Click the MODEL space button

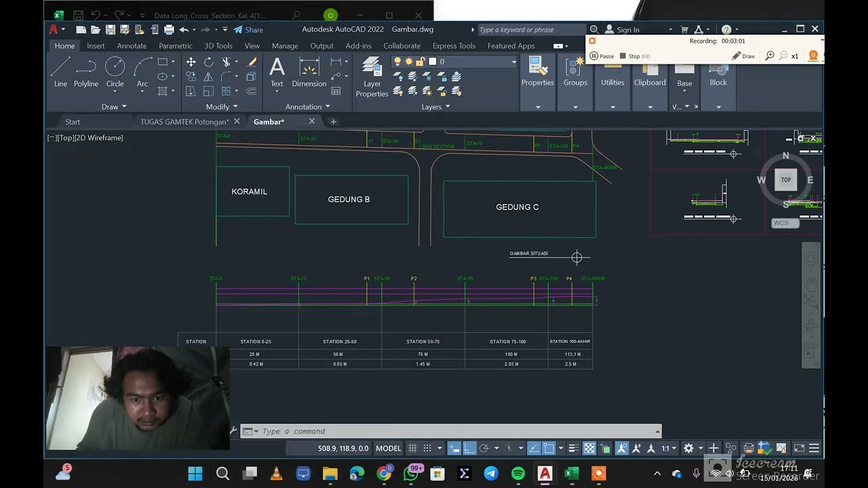point(389,448)
